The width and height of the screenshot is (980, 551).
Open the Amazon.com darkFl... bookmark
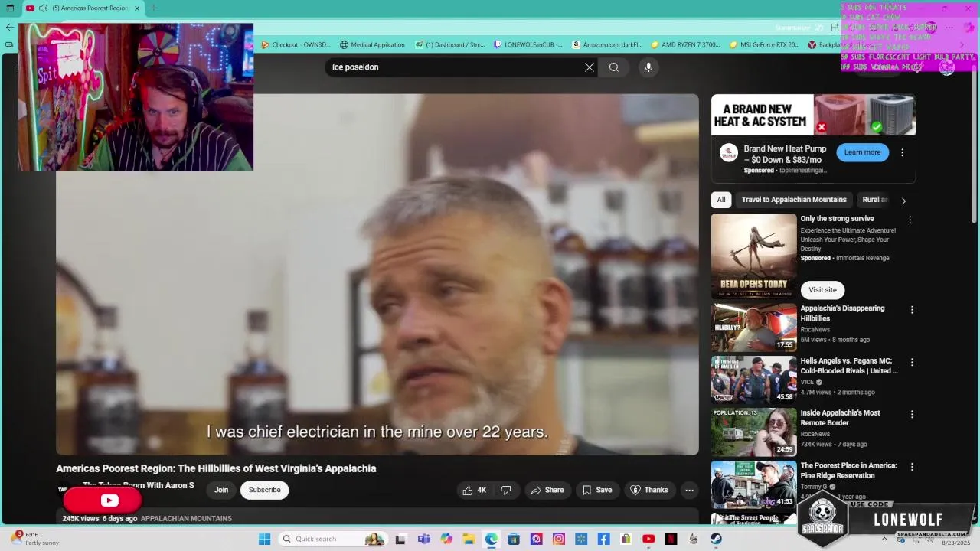(607, 44)
